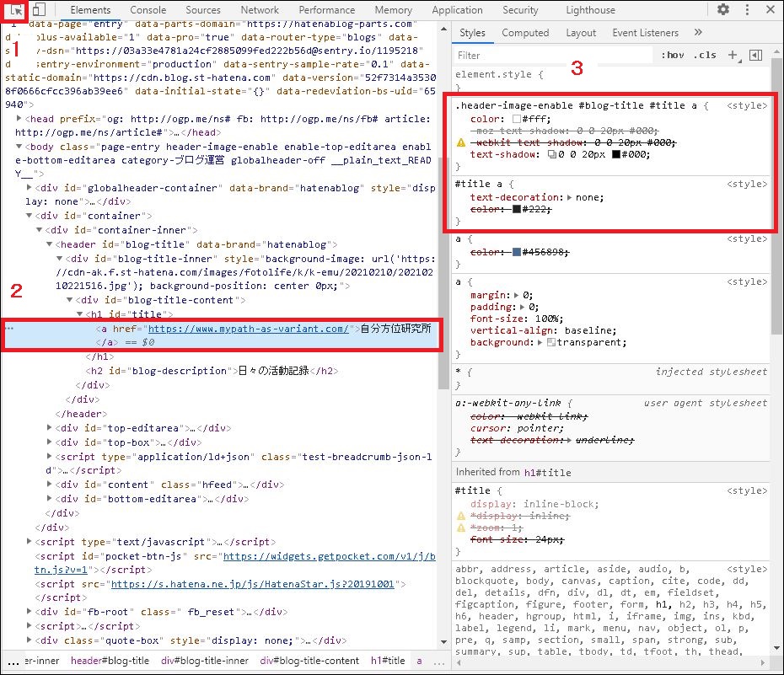Switch to the Elements tab
The width and height of the screenshot is (784, 675).
tap(90, 10)
